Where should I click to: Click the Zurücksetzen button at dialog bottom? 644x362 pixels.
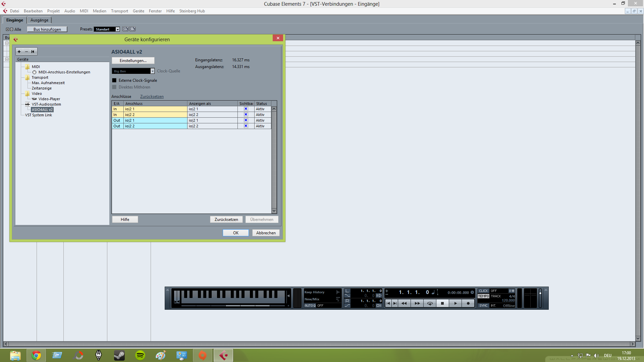tap(226, 220)
